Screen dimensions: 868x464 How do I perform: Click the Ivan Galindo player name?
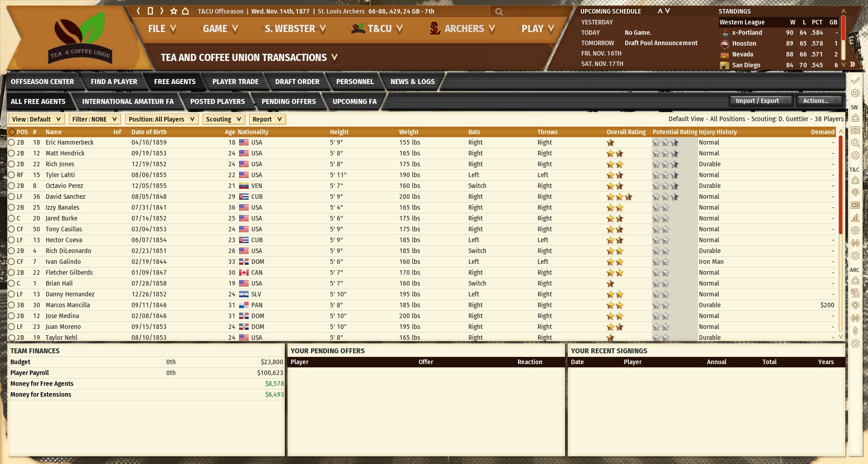coord(63,262)
